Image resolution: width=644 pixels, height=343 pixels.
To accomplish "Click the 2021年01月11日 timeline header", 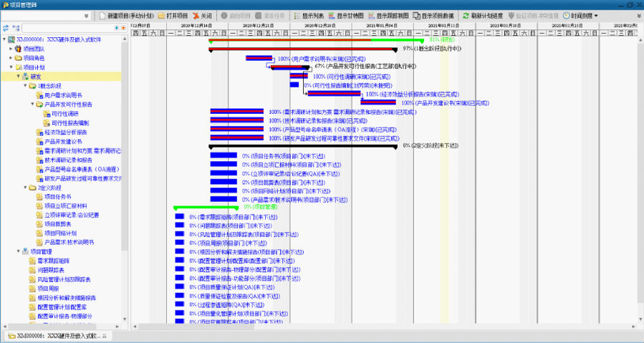I will point(443,26).
